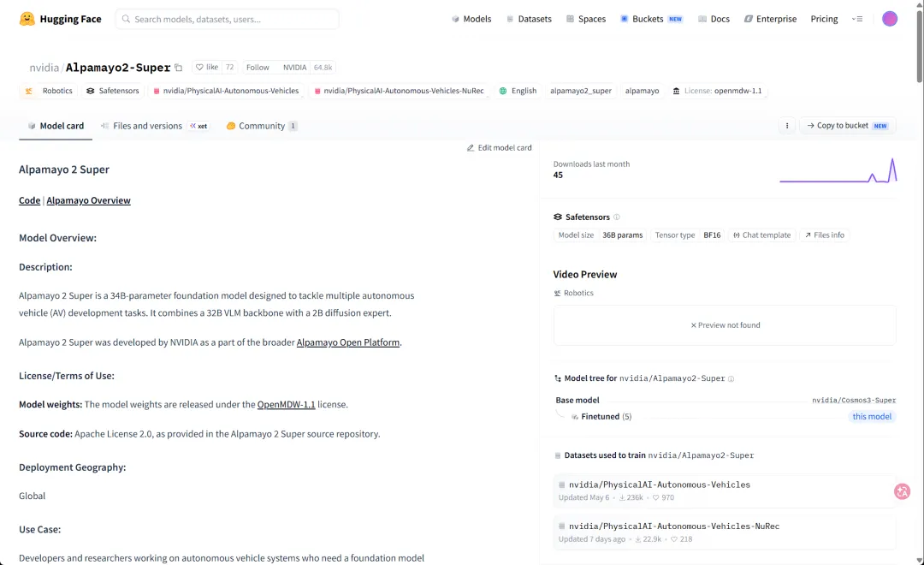
Task: Open the user profile avatar menu
Action: [x=889, y=19]
